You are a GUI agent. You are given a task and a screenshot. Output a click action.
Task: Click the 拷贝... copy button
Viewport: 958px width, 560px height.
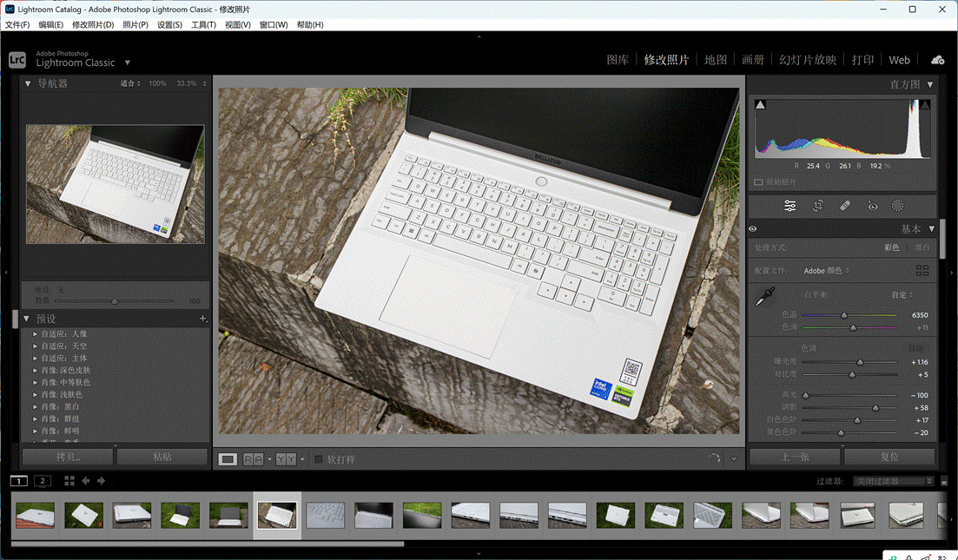[68, 457]
